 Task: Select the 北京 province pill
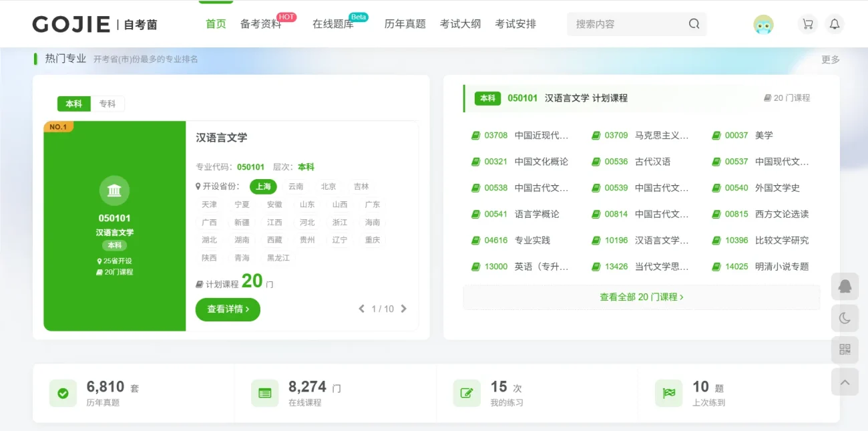tap(329, 186)
